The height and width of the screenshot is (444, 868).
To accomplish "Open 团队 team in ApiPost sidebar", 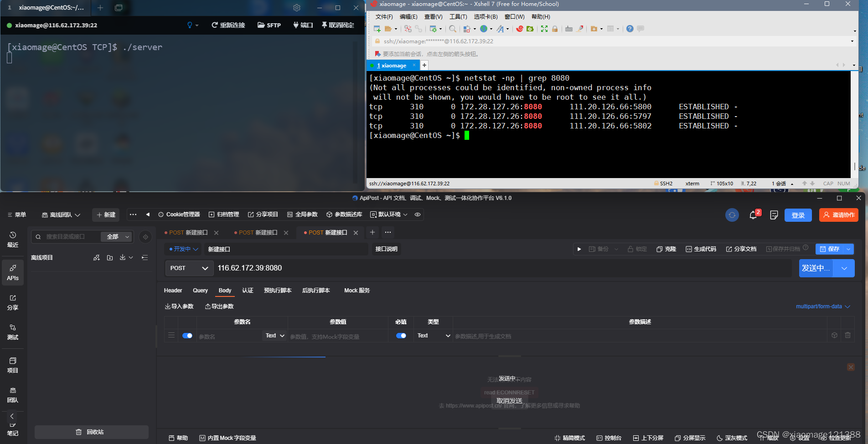I will tap(13, 395).
